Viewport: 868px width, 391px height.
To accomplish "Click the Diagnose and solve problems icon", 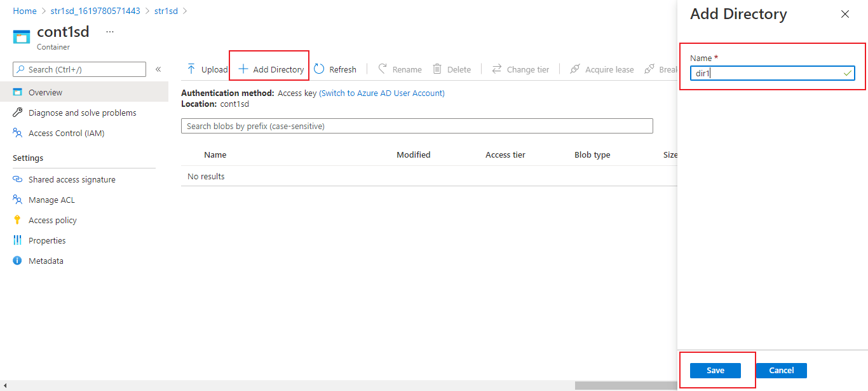I will pos(18,113).
